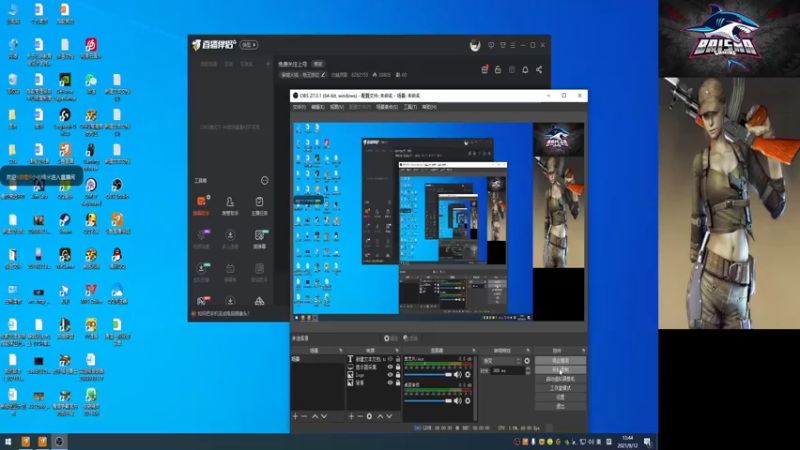
Task: Add a new source in OBS Sources dock
Action: click(351, 416)
